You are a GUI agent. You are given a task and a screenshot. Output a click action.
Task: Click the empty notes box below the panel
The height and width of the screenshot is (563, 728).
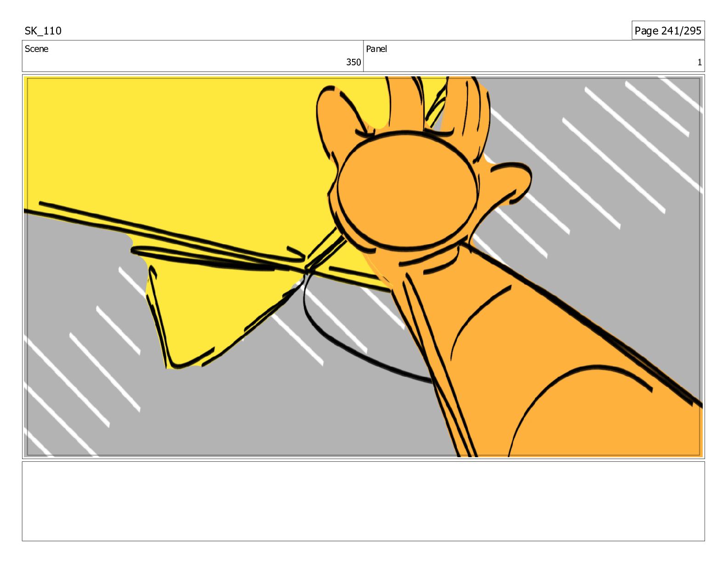[x=363, y=501]
